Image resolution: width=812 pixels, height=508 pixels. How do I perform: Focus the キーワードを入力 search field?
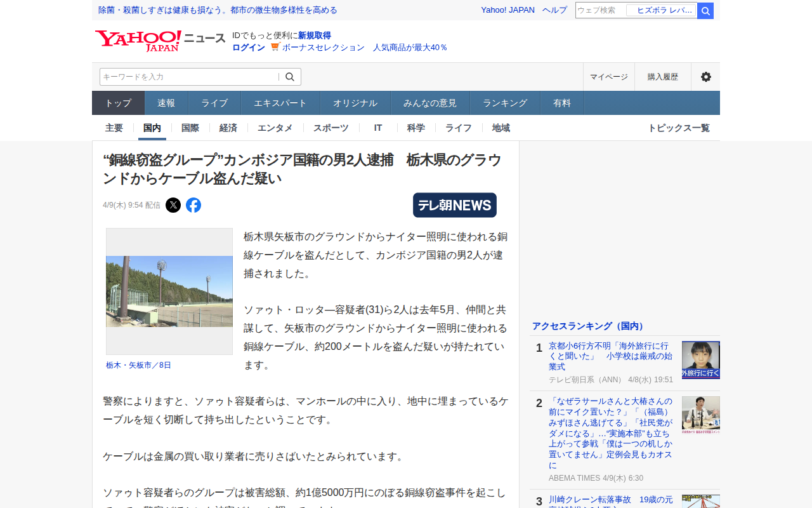(x=189, y=77)
